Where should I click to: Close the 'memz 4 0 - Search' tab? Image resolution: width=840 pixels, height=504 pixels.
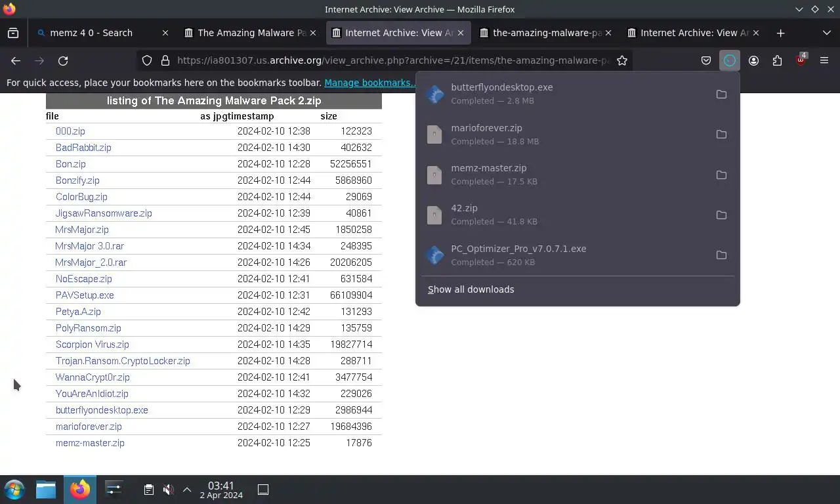(165, 33)
